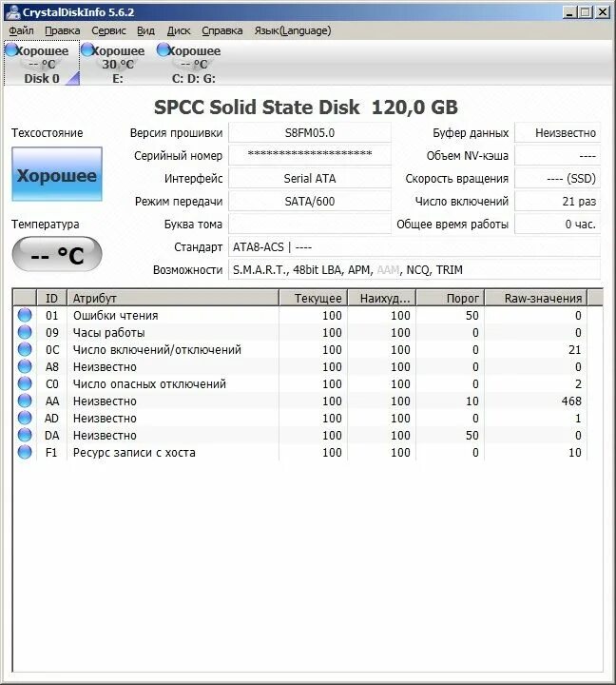
Task: Click the Интерфейс field Serial ATA
Action: [x=310, y=178]
